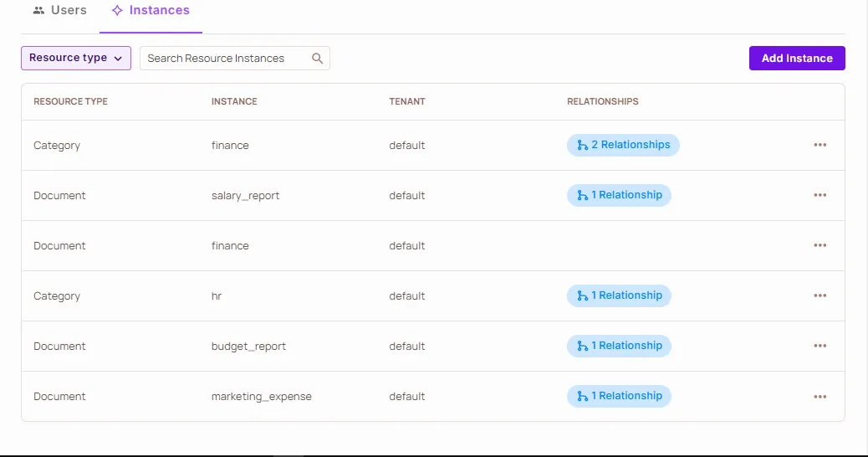Screen dimensions: 868x457
Task: Open three-dot menu for salary_report row
Action: 819,195
